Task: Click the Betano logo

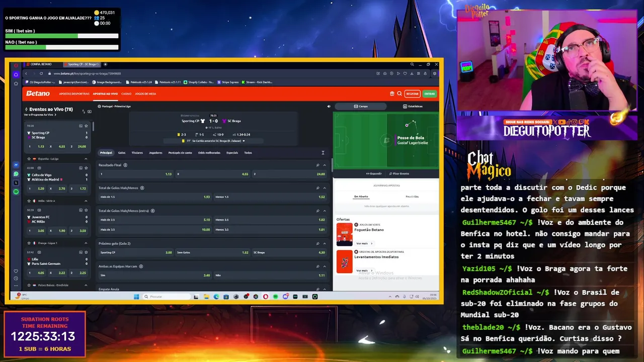Action: coord(38,94)
